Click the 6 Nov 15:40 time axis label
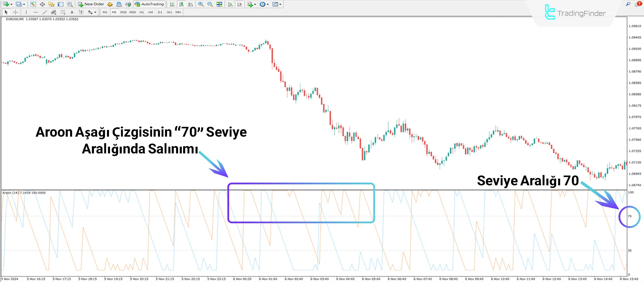 pyautogui.click(x=629, y=279)
